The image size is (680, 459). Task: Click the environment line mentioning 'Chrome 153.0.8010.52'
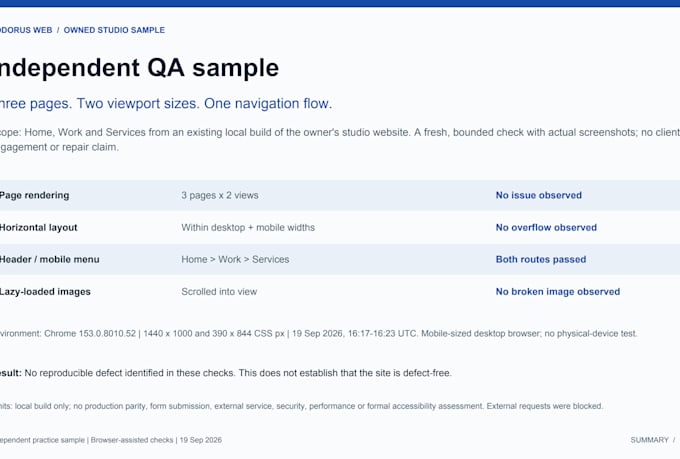click(x=319, y=334)
